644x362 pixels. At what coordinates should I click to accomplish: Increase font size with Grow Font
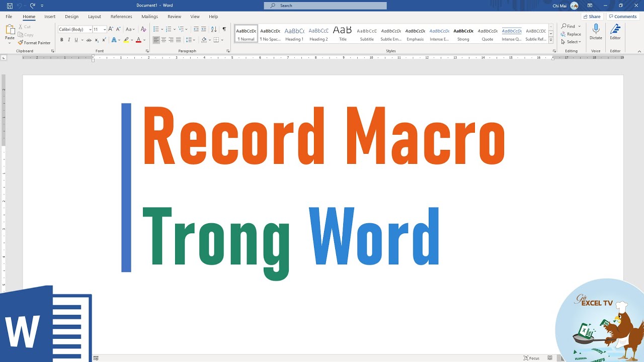tap(111, 29)
